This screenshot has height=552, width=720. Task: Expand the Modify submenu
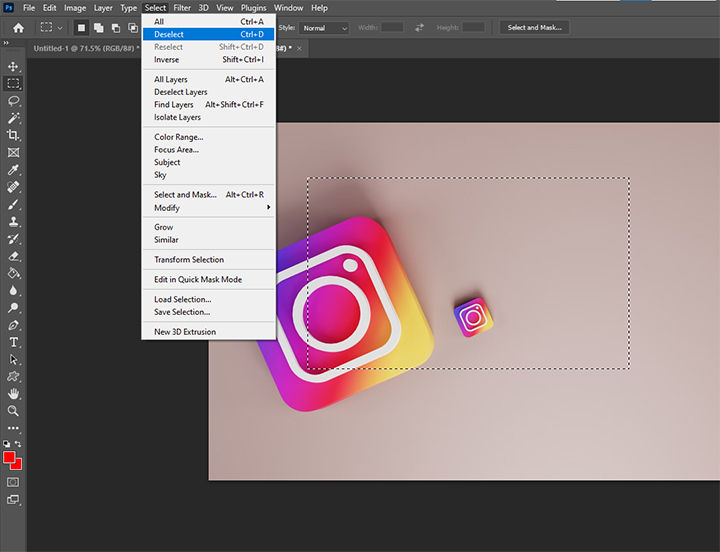pos(208,208)
